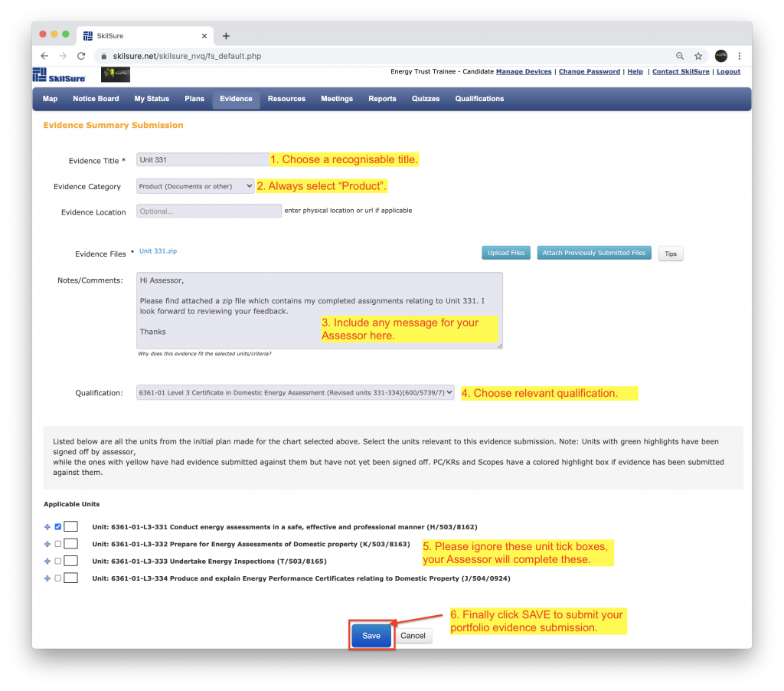The height and width of the screenshot is (691, 784).
Task: Tick the unit 333 checkbox
Action: [58, 561]
